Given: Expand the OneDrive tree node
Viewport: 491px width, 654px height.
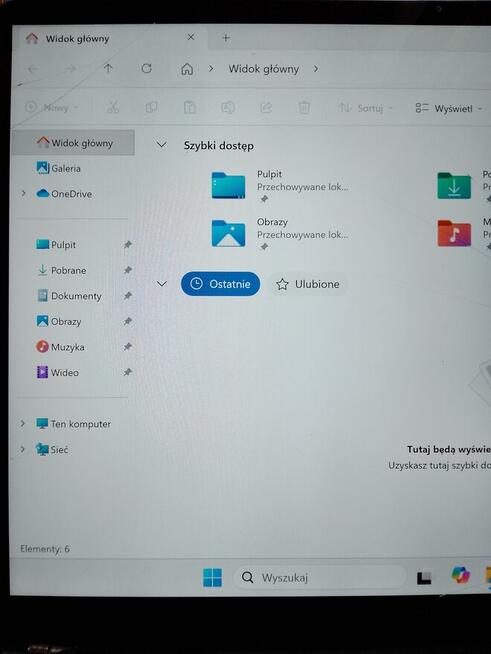Looking at the screenshot, I should (x=23, y=193).
